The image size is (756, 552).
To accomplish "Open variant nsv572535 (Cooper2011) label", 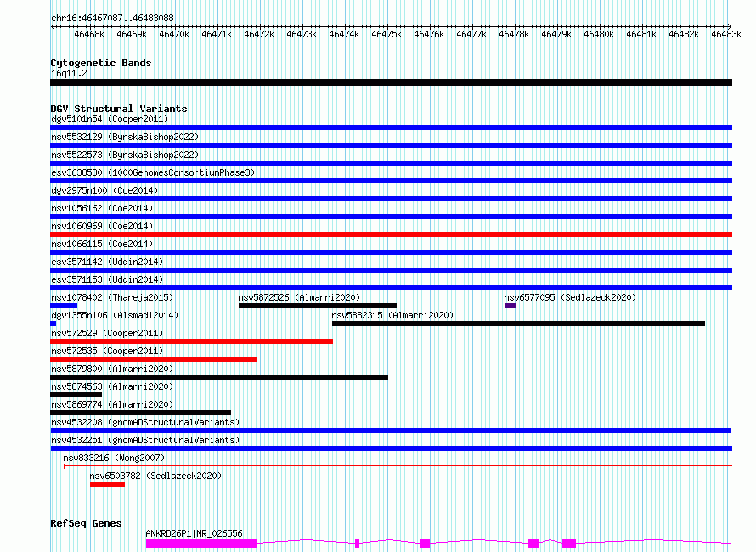I will coord(107,351).
